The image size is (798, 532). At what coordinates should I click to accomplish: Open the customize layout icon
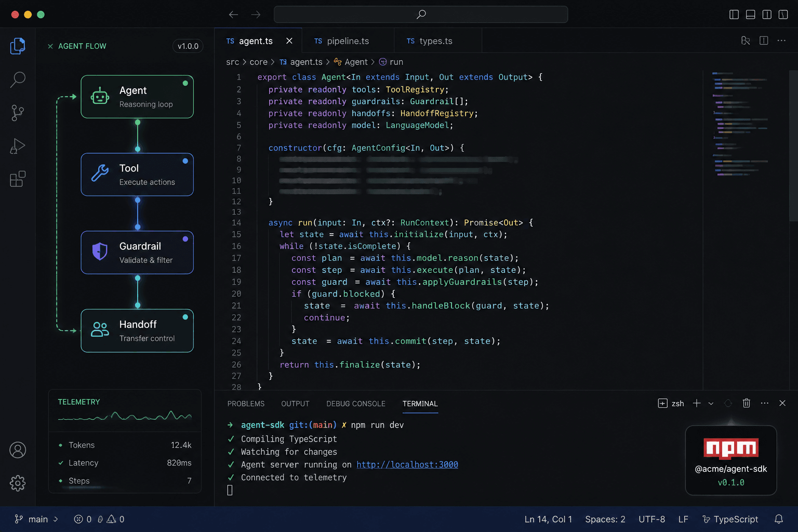pos(783,15)
